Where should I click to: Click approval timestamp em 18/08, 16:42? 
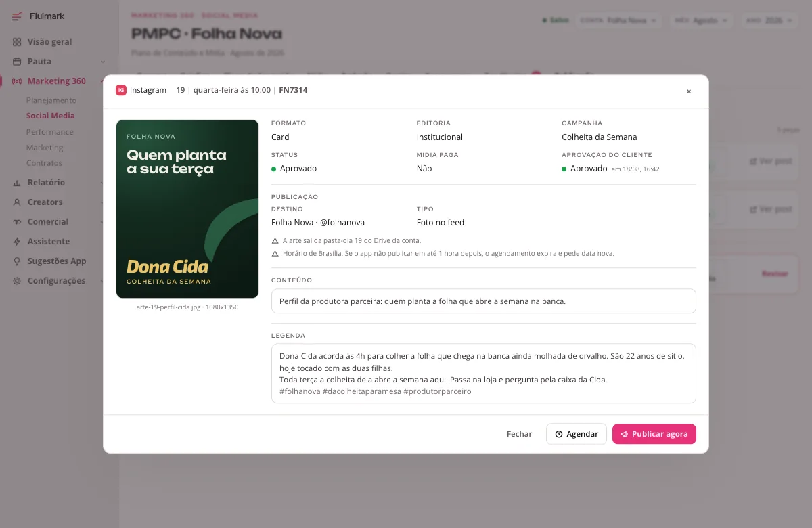pyautogui.click(x=635, y=169)
